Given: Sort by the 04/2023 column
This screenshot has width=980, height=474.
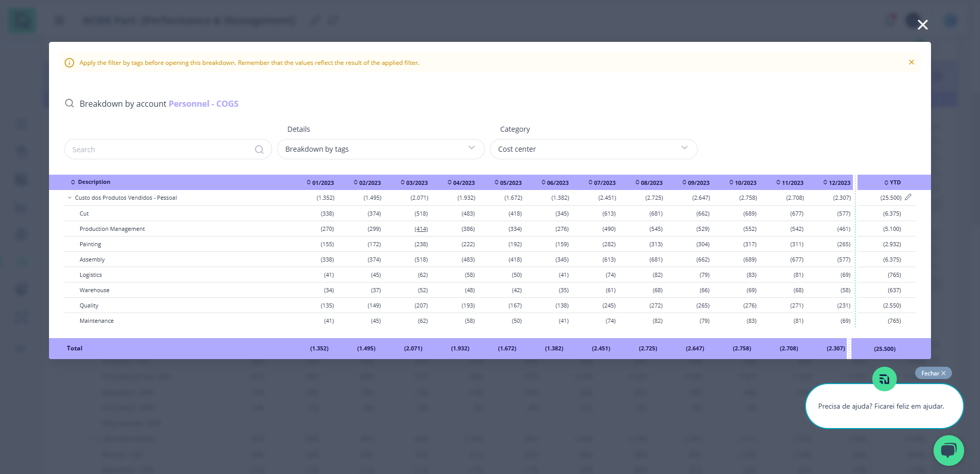Looking at the screenshot, I should click(x=461, y=183).
